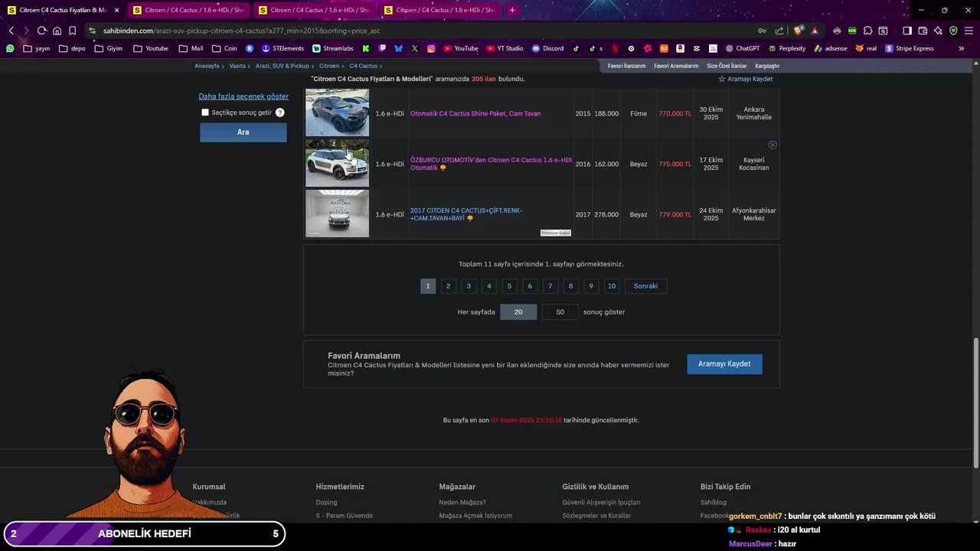Image resolution: width=980 pixels, height=551 pixels.
Task: Open the Brave Wallet icon
Action: pos(923,31)
